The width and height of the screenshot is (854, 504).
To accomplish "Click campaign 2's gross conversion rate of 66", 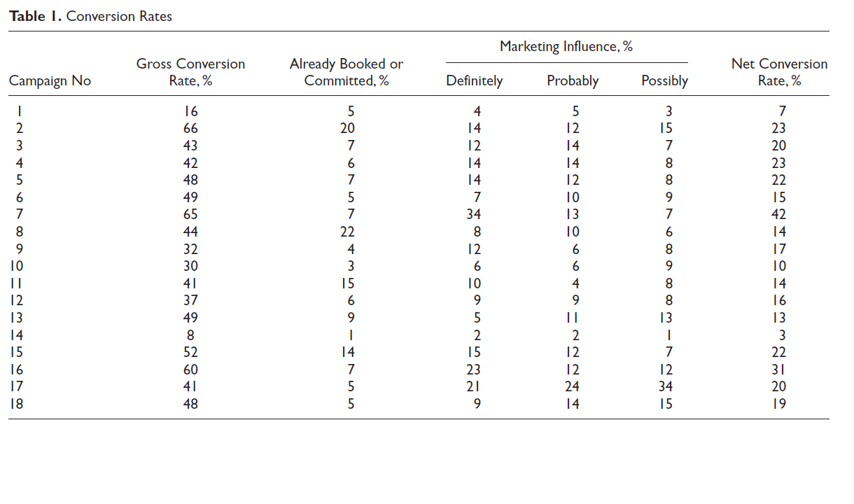I will pos(190,128).
